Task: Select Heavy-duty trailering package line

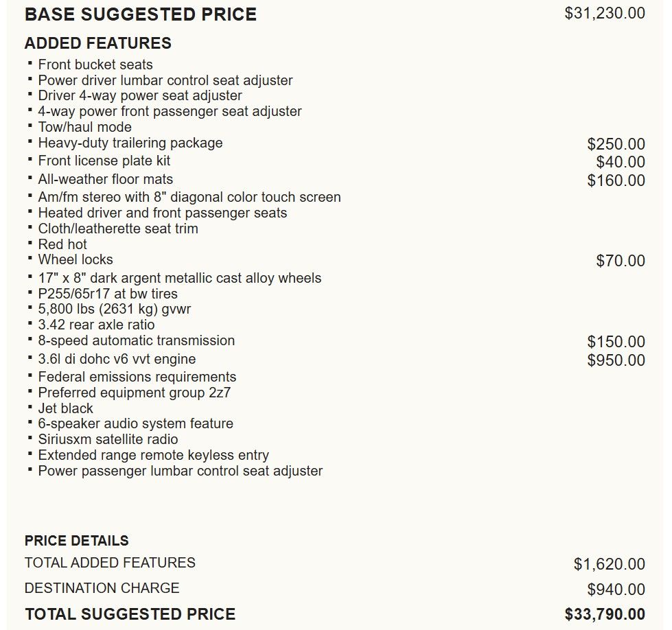Action: coord(130,143)
